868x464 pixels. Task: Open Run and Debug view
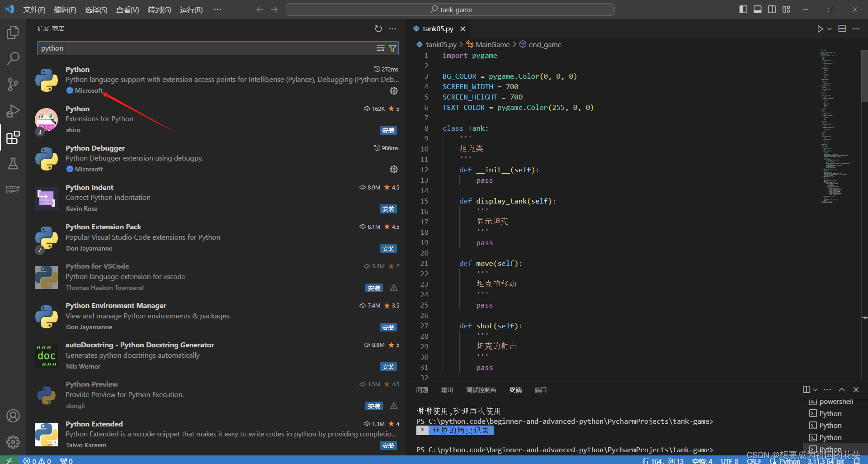13,111
